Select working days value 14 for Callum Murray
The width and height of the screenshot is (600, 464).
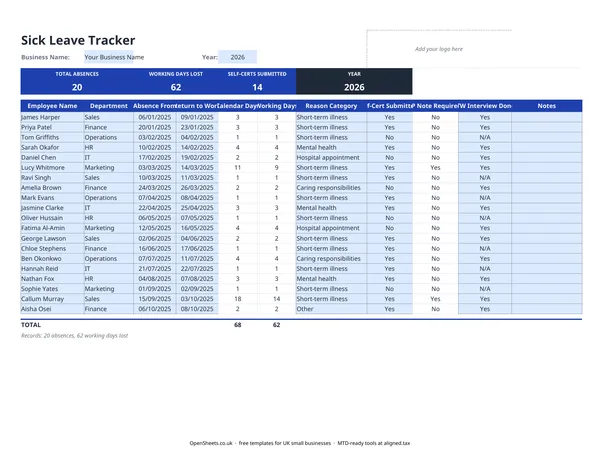pos(276,299)
